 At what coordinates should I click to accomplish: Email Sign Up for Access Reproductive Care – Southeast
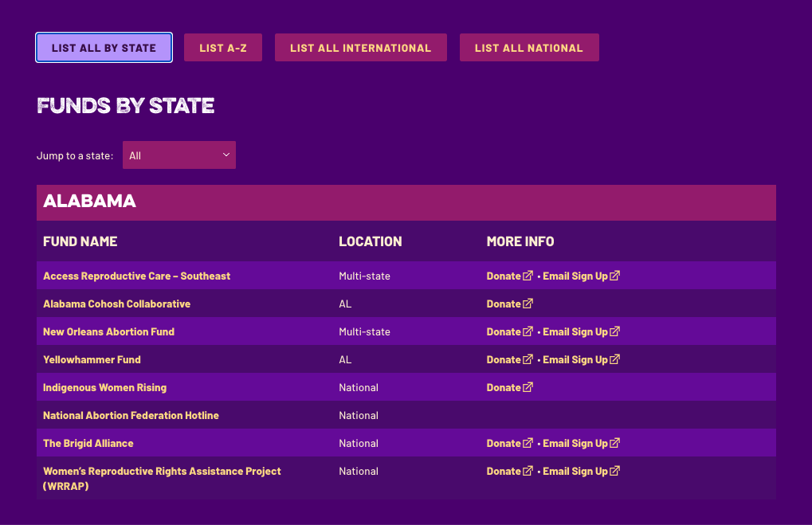tap(581, 276)
